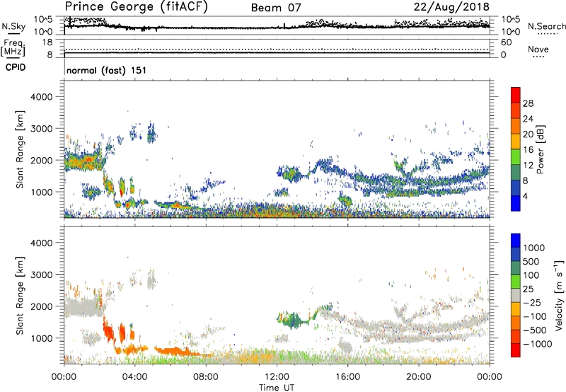The image size is (566, 392).
Task: Click 'Slant Range [km]' label of the velocity panel
Action: 20,295
